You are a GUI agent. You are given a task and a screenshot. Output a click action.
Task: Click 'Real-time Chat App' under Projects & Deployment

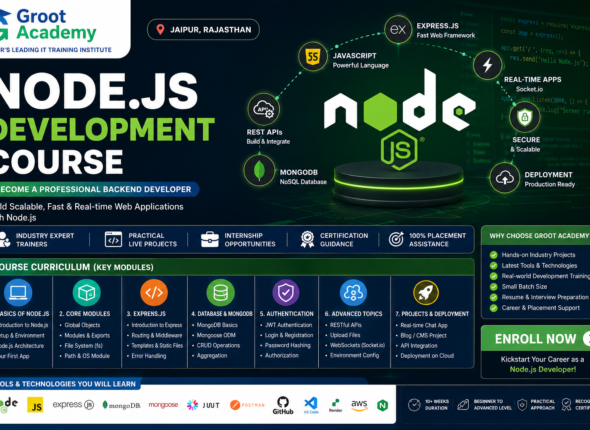coord(424,325)
